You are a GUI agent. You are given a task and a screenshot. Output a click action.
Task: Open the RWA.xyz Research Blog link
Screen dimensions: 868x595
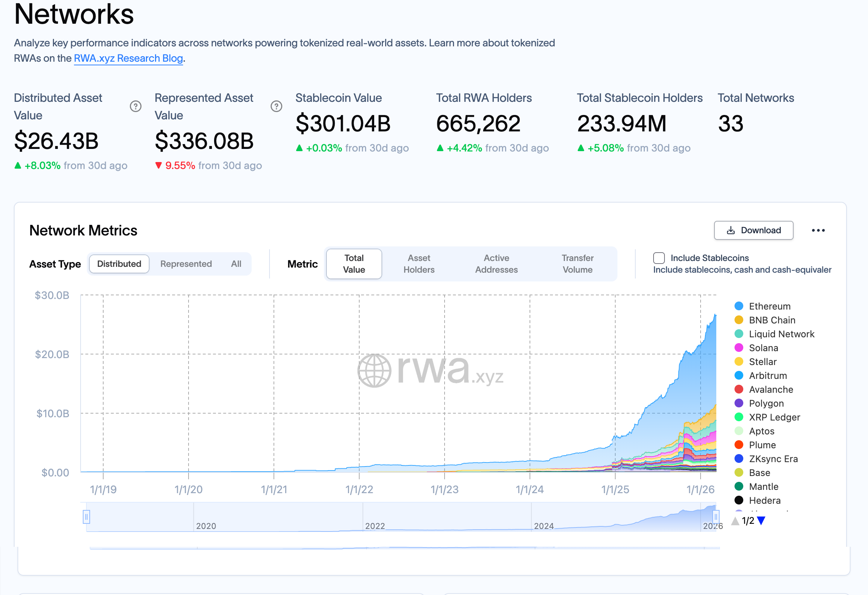(x=128, y=58)
